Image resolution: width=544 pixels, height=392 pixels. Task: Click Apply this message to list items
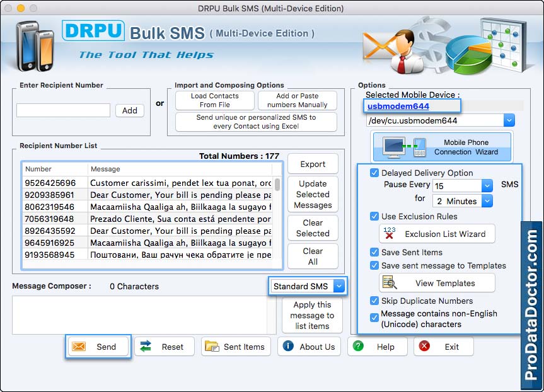(x=312, y=315)
